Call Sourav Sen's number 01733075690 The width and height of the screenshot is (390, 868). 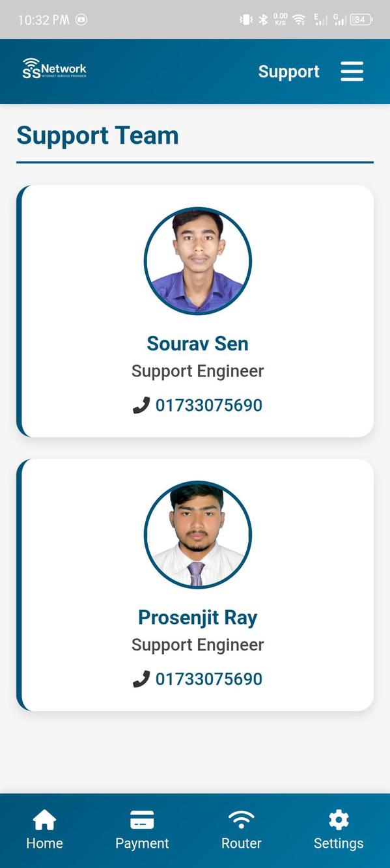pyautogui.click(x=208, y=406)
